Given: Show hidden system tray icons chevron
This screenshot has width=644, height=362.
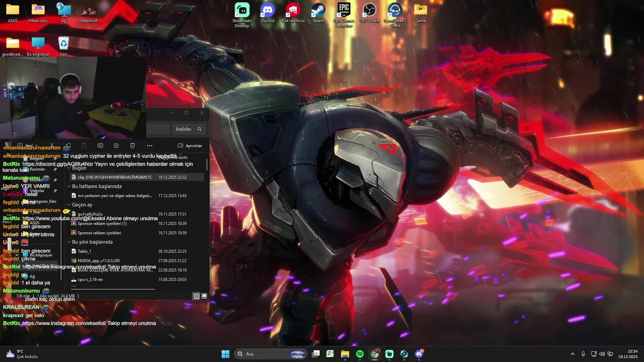Looking at the screenshot, I should point(573,354).
